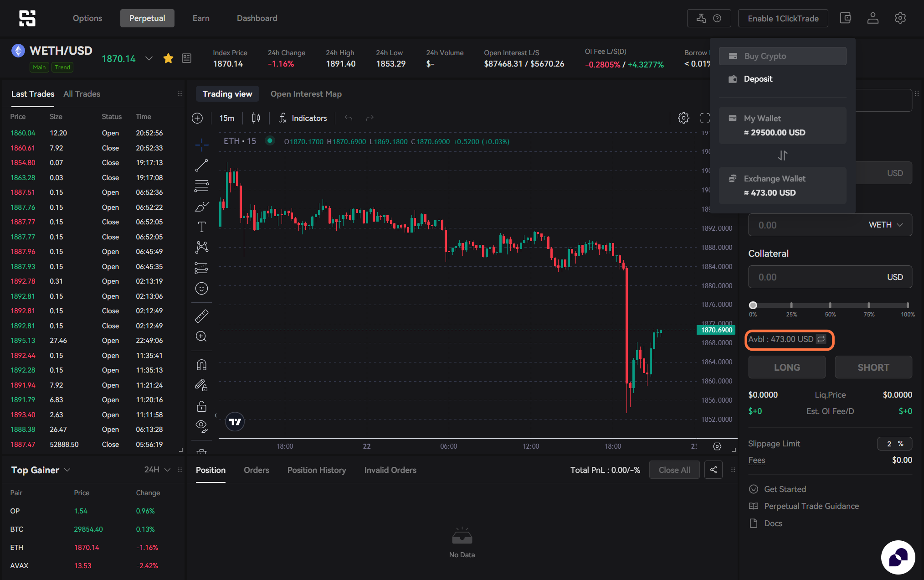Switch to the Earn tab
924x580 pixels.
201,18
